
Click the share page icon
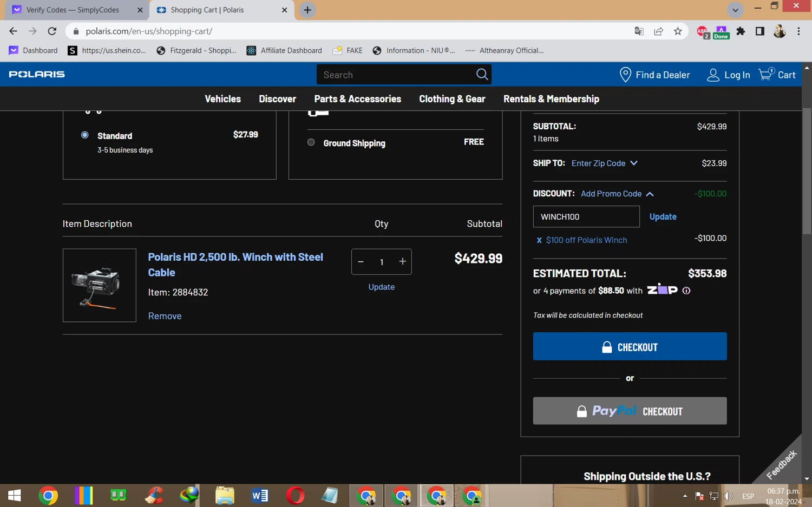coord(658,31)
